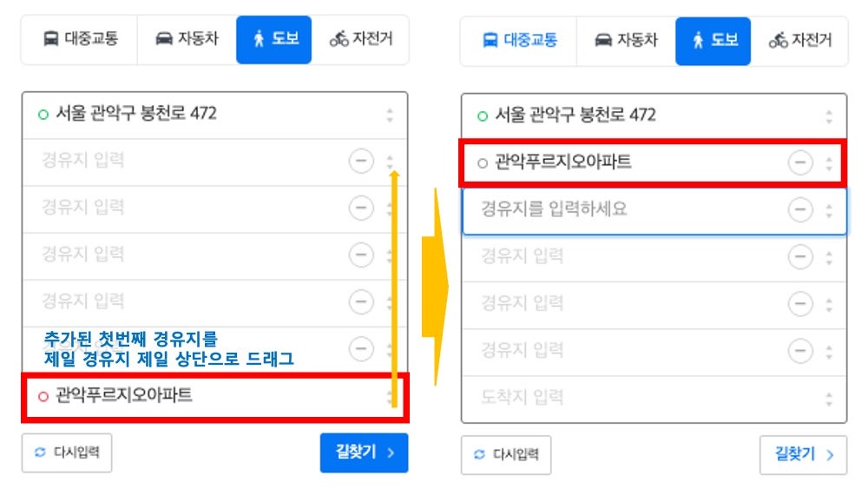Remove first empty waypoint in left panel

coord(361,162)
